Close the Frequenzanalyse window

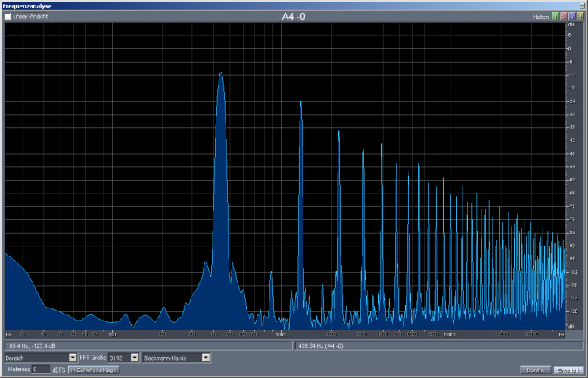coord(581,5)
